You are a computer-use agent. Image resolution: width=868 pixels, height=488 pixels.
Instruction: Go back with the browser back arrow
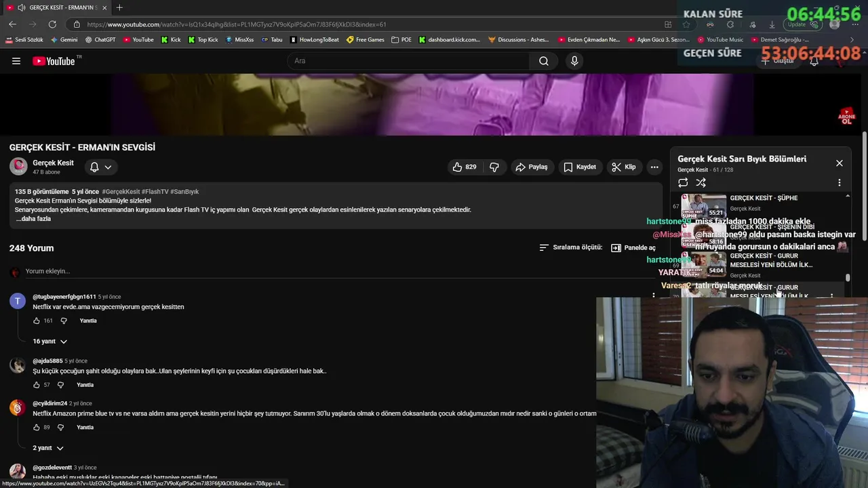coord(12,24)
